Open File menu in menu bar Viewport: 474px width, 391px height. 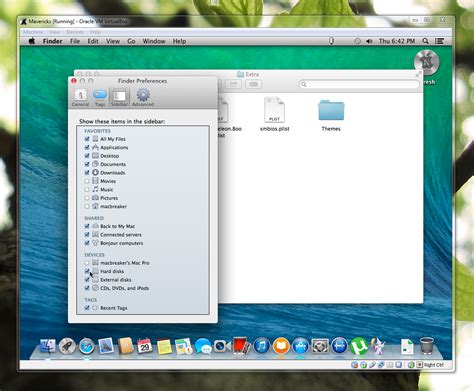[75, 41]
